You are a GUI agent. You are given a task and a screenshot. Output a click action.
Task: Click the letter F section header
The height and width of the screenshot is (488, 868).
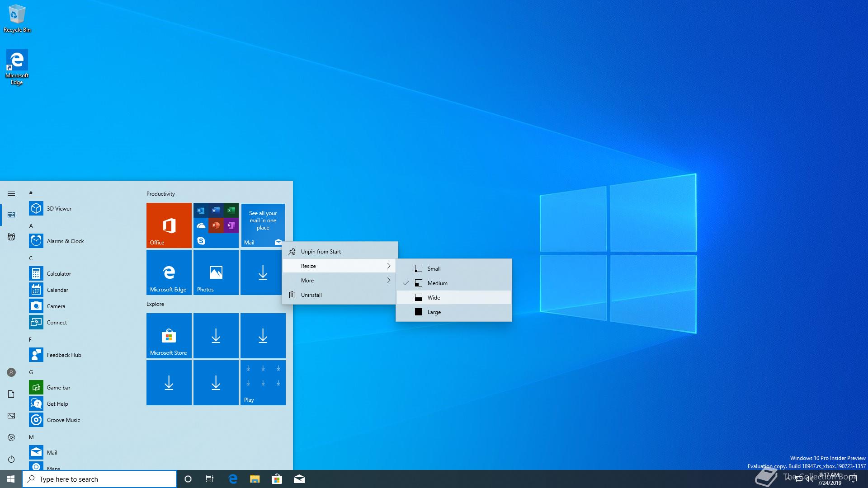coord(31,339)
